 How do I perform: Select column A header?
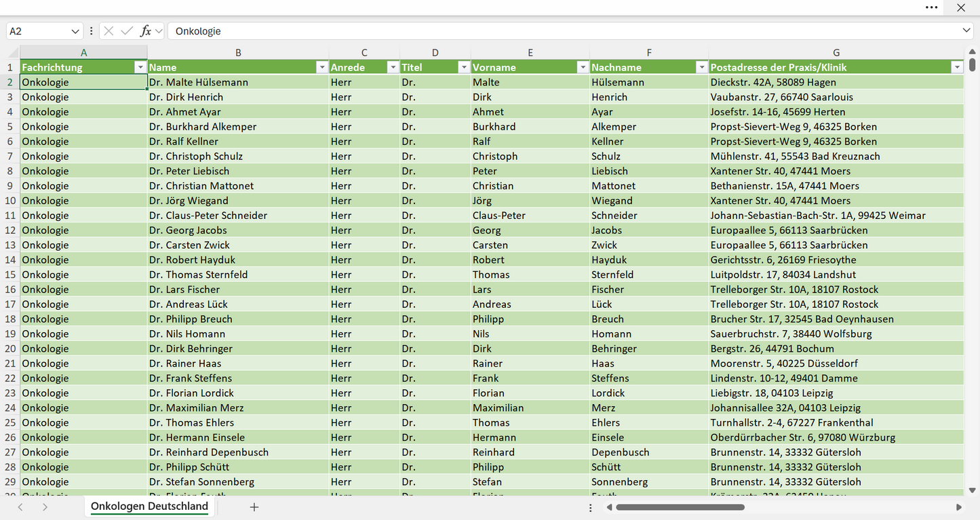(x=83, y=52)
